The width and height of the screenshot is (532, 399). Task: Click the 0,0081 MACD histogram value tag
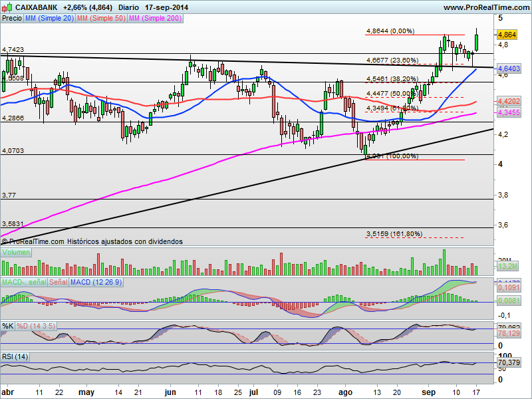pos(509,301)
